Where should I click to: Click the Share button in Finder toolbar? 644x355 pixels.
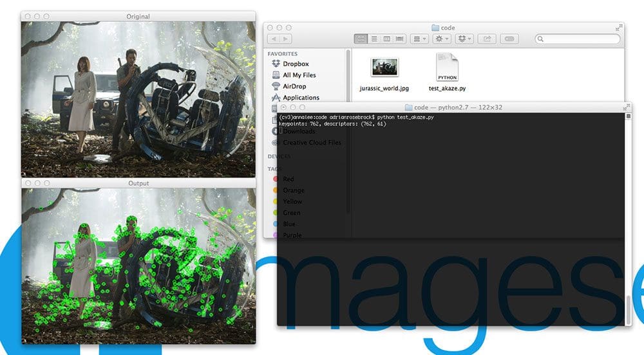coord(487,39)
